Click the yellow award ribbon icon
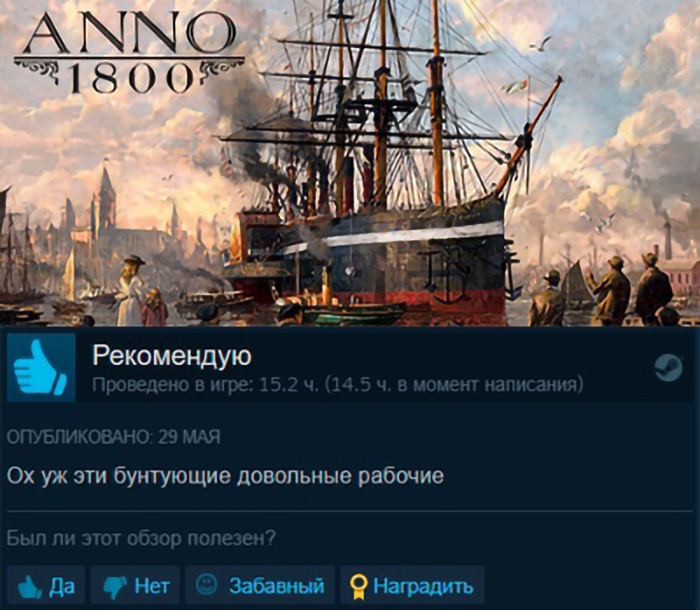This screenshot has height=610, width=700. [358, 587]
